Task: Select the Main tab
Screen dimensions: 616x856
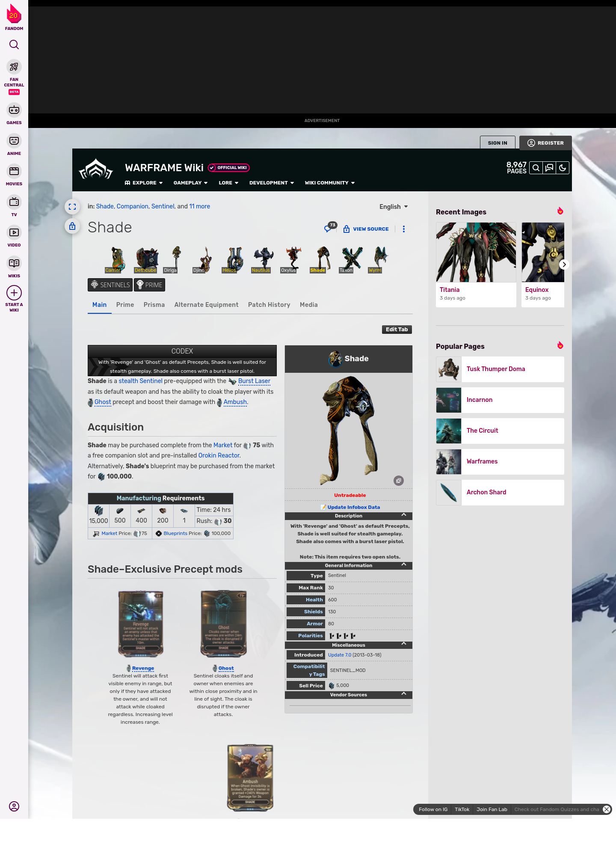Action: tap(99, 305)
